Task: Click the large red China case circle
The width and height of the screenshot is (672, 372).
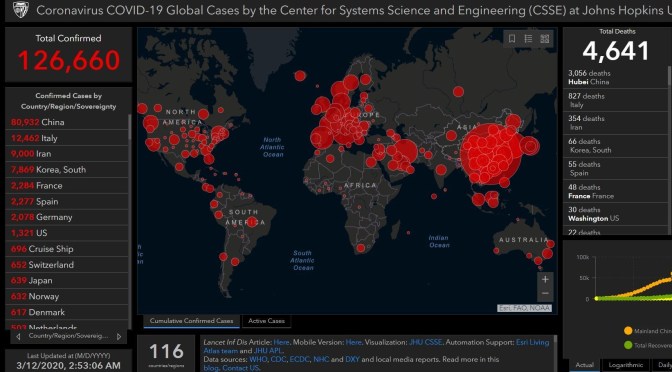Action: tap(491, 154)
